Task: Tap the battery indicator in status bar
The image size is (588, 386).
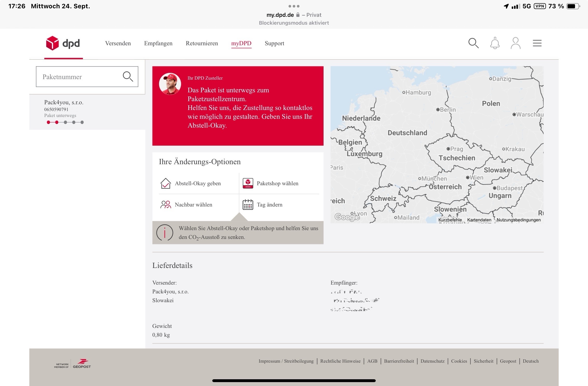Action: (x=573, y=6)
